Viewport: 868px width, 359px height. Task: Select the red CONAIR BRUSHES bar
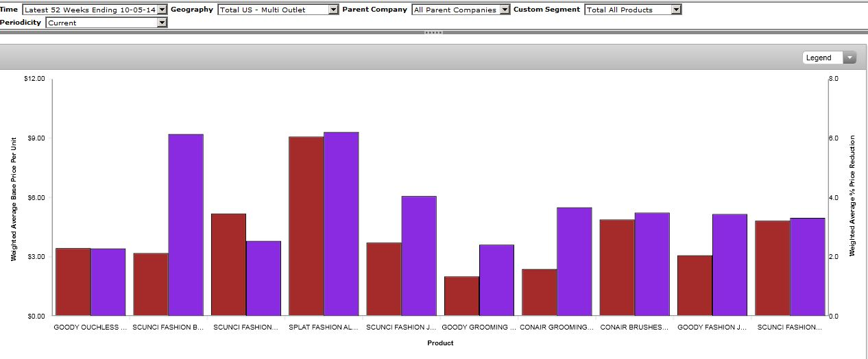point(617,267)
